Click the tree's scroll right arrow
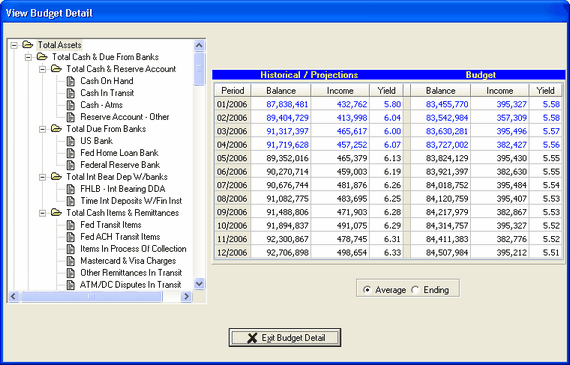 186,296
